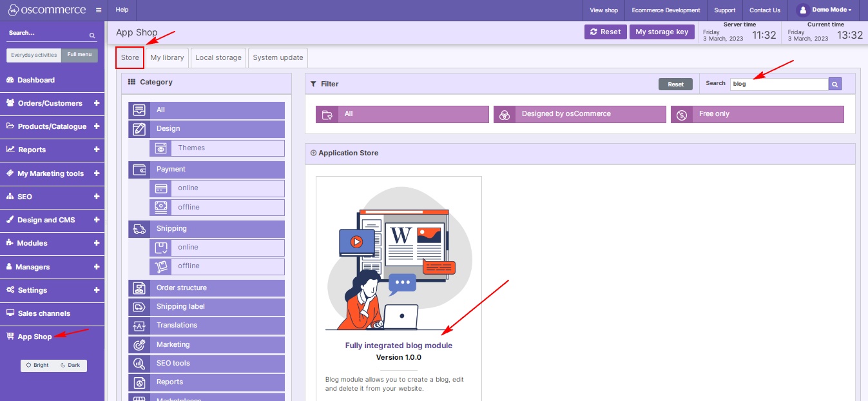The image size is (868, 401).
Task: Click the Sales channels monitor icon
Action: click(x=10, y=313)
